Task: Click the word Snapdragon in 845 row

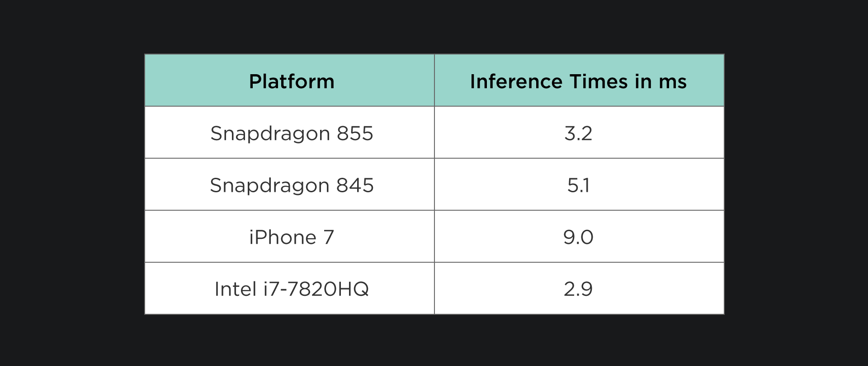Action: coord(270,186)
